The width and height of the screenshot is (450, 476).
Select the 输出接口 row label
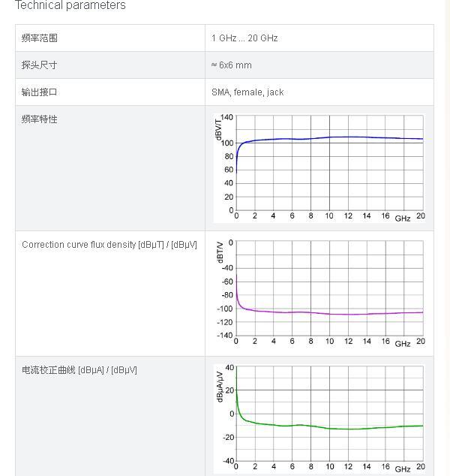click(x=40, y=92)
